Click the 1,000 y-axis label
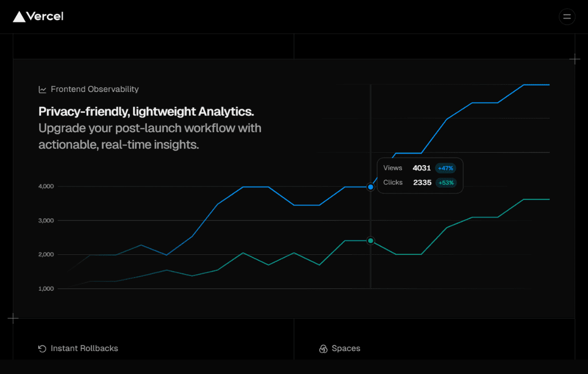This screenshot has height=374, width=588. click(x=46, y=289)
